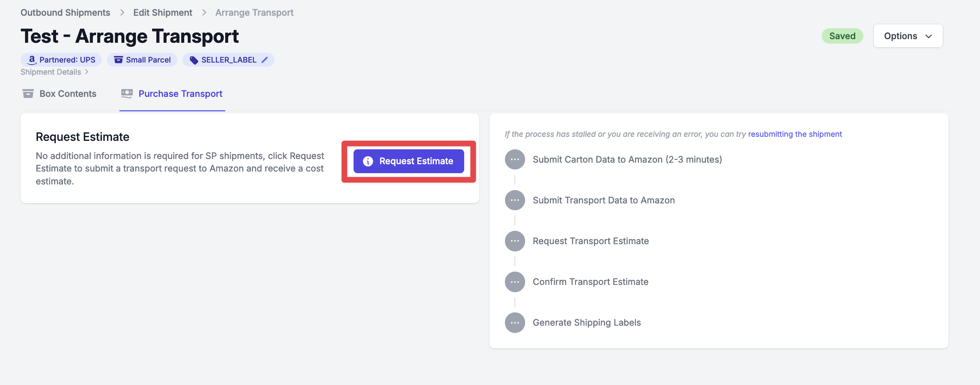Screen dimensions: 980x385
Task: Switch to the Box Contents tab
Action: point(59,94)
